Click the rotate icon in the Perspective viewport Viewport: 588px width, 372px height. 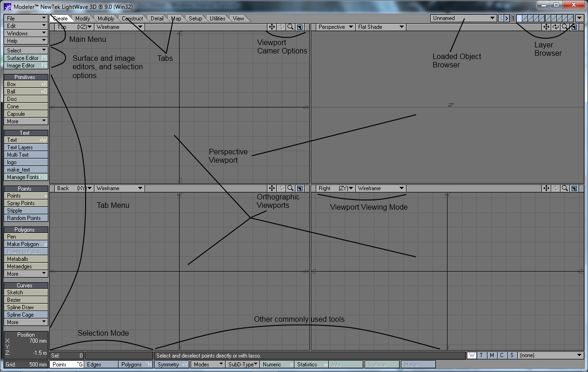tap(555, 27)
